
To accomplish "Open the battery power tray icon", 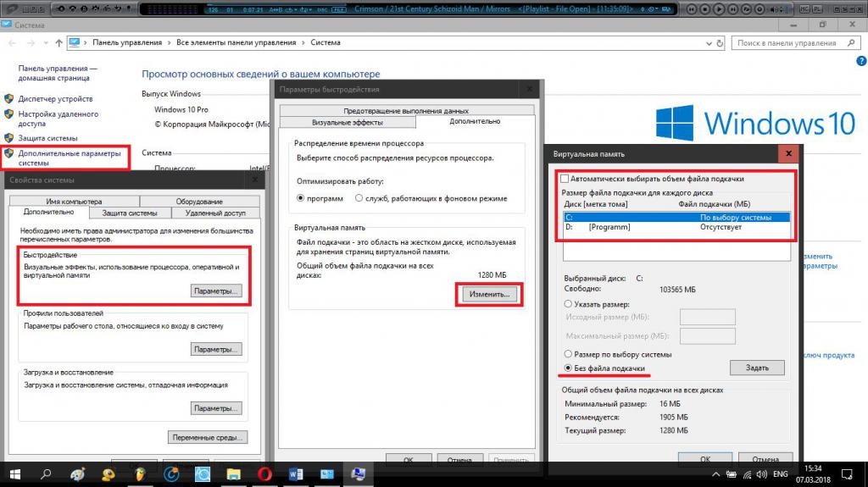I will (732, 474).
